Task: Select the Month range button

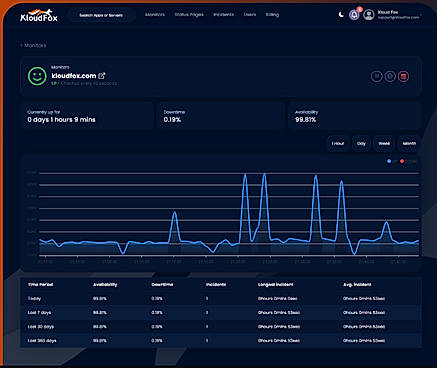Action: [x=409, y=143]
